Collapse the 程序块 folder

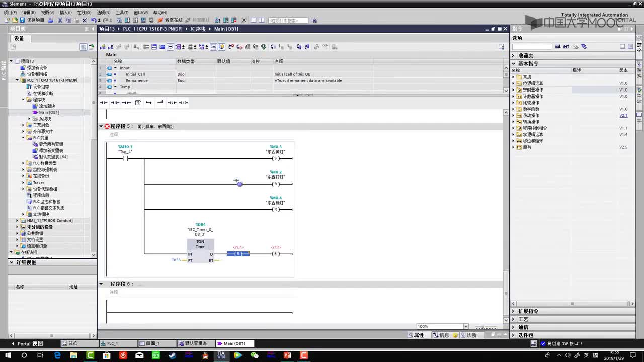point(23,100)
